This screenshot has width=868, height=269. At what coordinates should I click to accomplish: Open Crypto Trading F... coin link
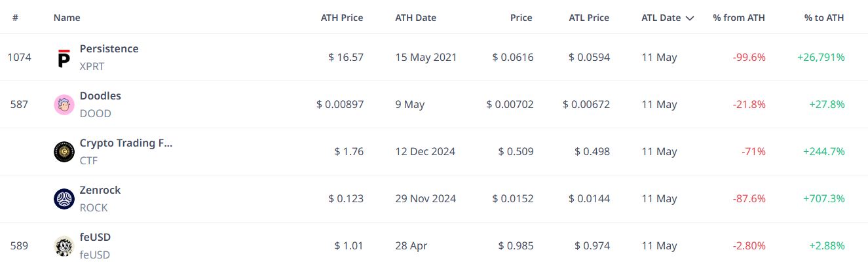coord(126,143)
